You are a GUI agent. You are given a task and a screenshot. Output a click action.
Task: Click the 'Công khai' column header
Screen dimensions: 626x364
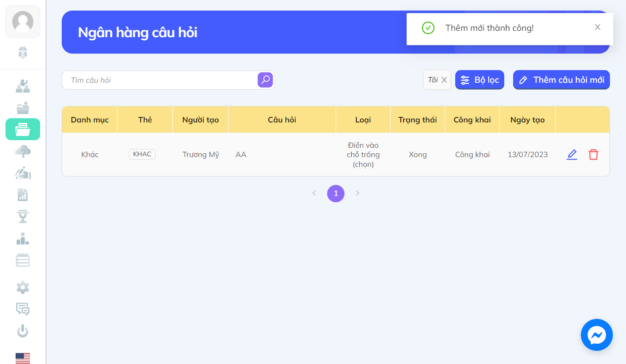pyautogui.click(x=472, y=120)
